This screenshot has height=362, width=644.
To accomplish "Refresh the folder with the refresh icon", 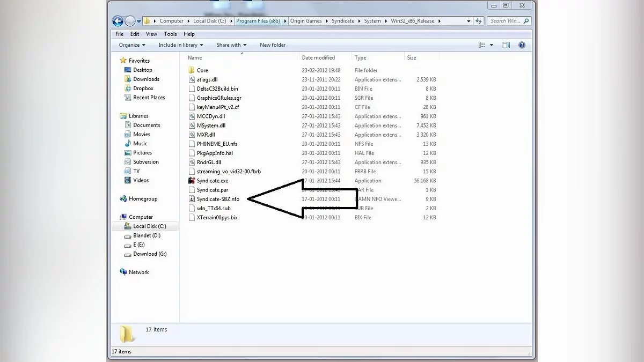I will tap(478, 21).
